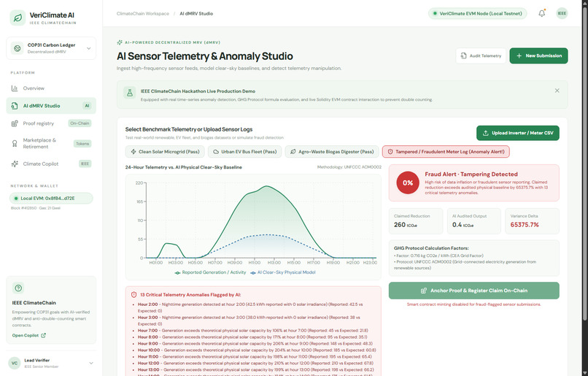Select Clean Solar Microgrid (Pass) dataset

click(x=165, y=152)
